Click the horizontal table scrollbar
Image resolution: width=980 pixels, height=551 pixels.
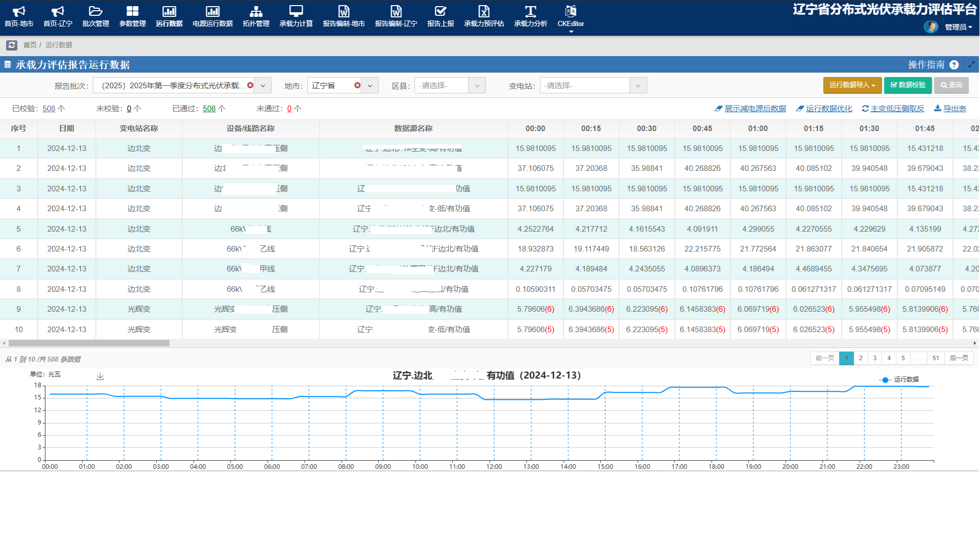pos(89,343)
